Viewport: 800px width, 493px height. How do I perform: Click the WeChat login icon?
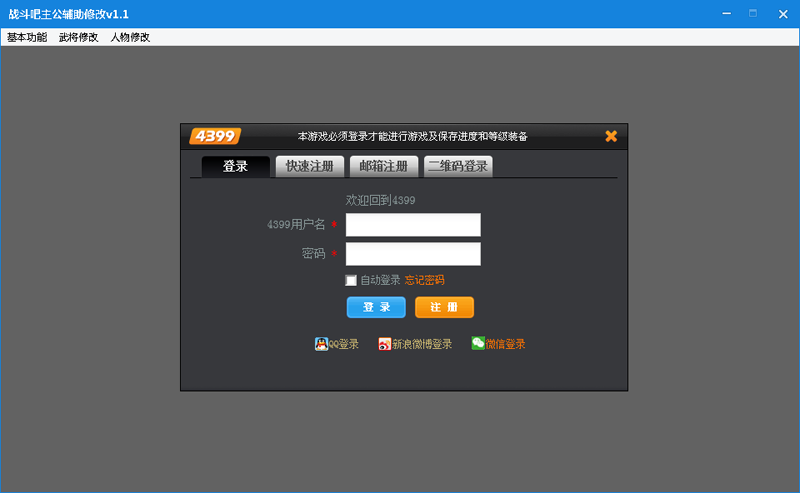pos(478,343)
